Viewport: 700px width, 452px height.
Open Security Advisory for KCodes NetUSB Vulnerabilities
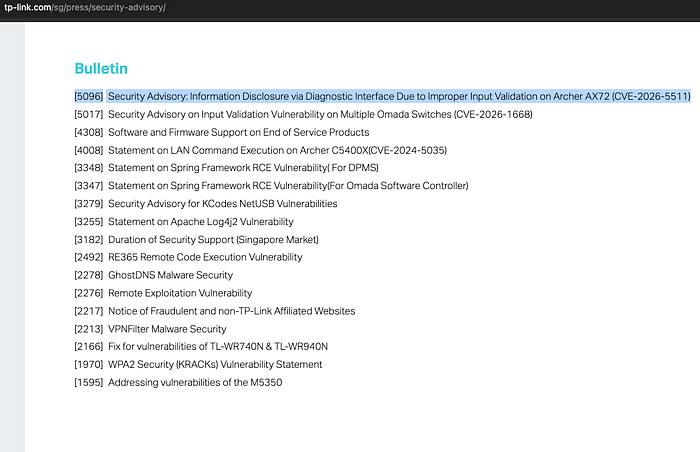tap(222, 204)
